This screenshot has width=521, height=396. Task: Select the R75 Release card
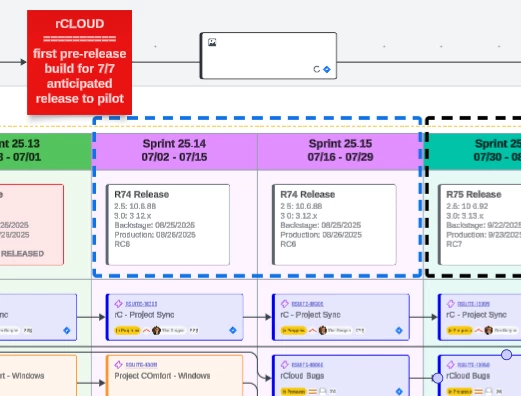point(480,225)
